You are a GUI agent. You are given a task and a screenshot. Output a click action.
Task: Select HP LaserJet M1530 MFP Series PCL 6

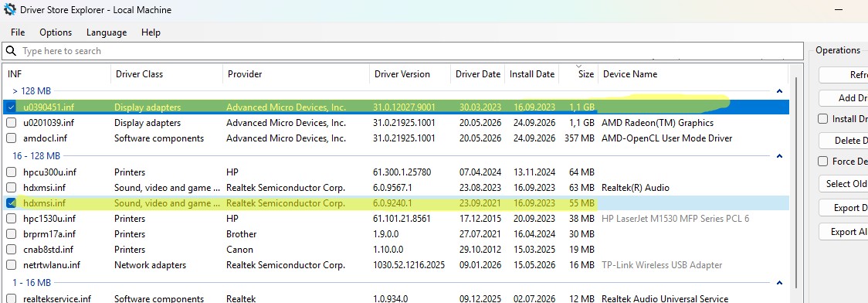click(676, 218)
